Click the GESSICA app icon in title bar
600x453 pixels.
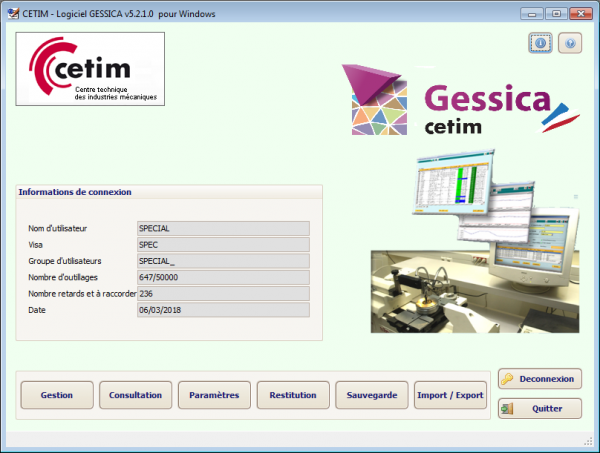pyautogui.click(x=13, y=13)
